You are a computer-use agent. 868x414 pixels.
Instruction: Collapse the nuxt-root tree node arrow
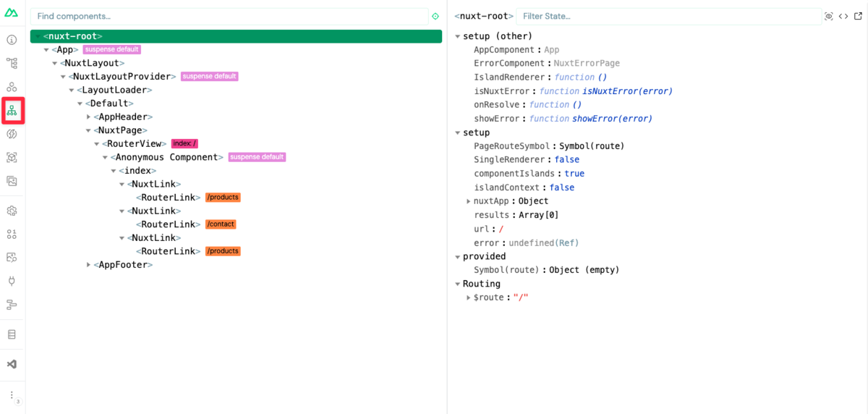(x=38, y=36)
